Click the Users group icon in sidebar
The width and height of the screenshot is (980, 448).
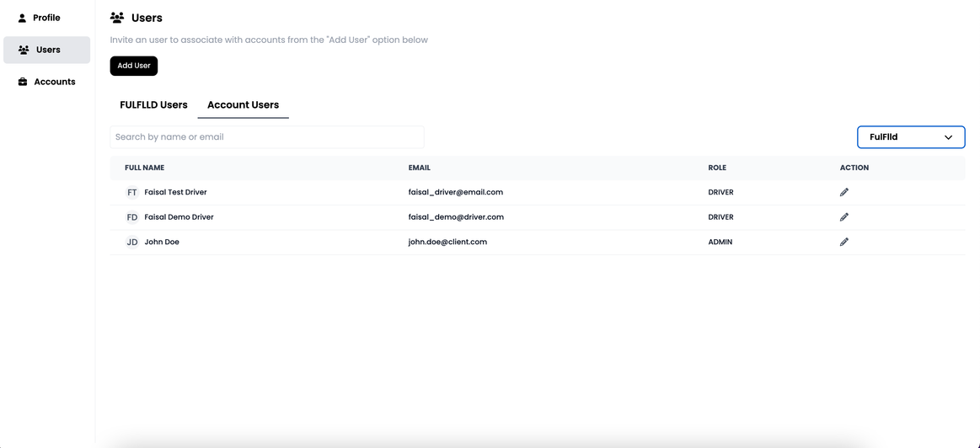pos(24,50)
